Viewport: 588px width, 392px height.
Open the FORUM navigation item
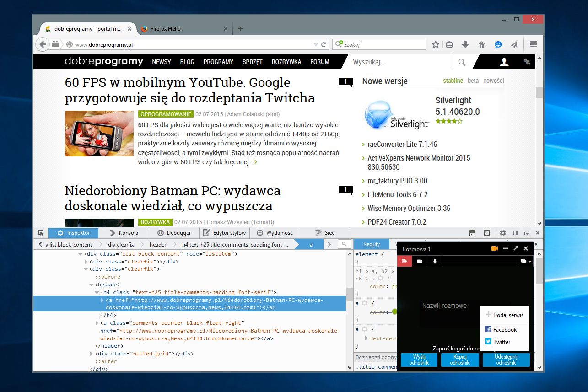[320, 62]
